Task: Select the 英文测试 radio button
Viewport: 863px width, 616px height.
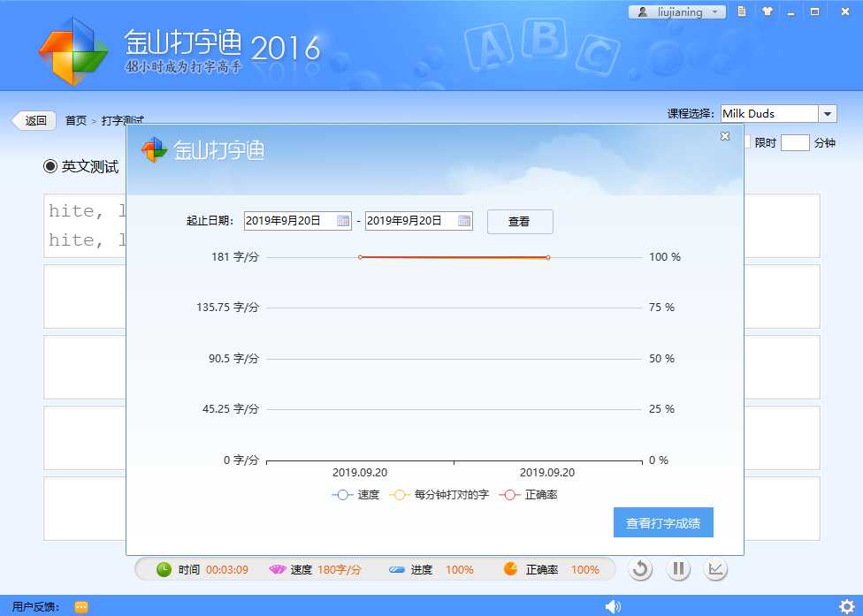Action: click(50, 167)
